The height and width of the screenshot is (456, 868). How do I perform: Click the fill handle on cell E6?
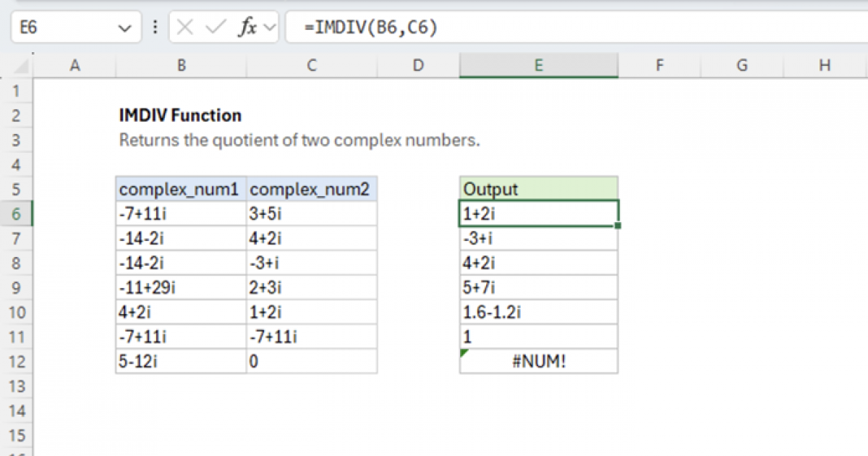[617, 226]
